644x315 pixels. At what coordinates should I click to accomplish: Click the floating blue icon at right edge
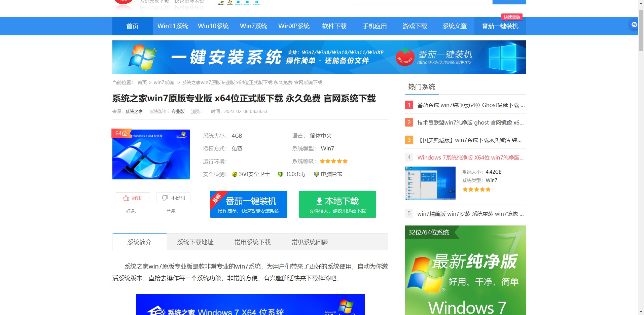point(634,25)
